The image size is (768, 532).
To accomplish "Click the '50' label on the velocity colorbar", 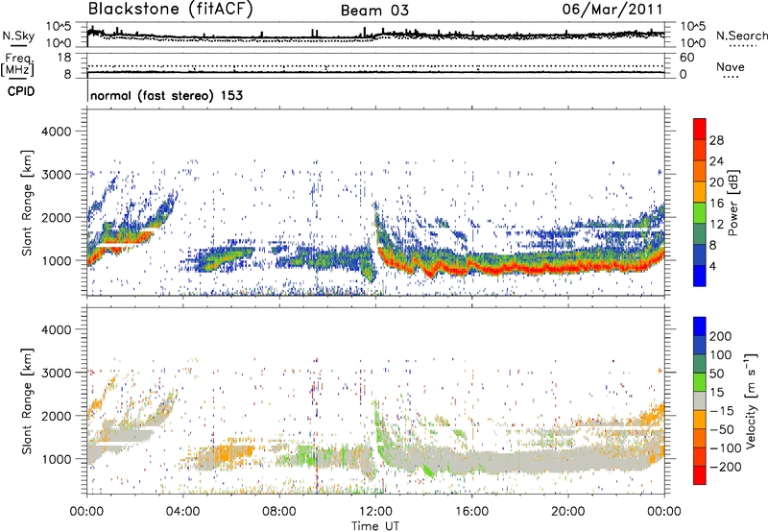I will (x=716, y=374).
